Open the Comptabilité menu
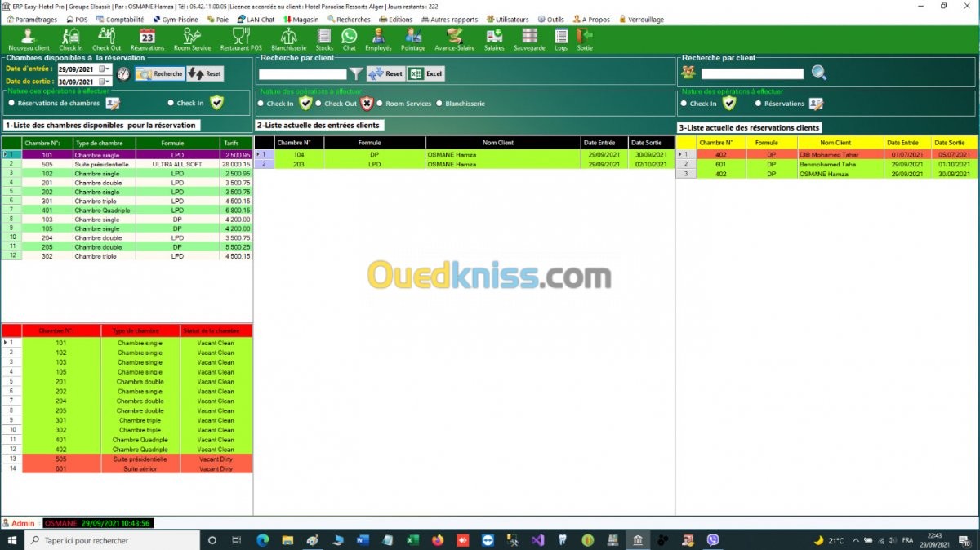Viewport: 980px width, 550px height. [120, 19]
